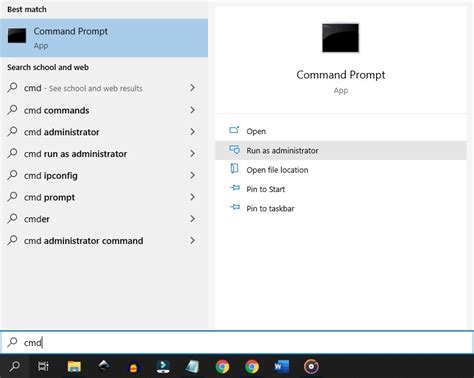Image resolution: width=474 pixels, height=378 pixels.
Task: Expand the 'cmd commands' suggestion arrow
Action: [x=192, y=110]
